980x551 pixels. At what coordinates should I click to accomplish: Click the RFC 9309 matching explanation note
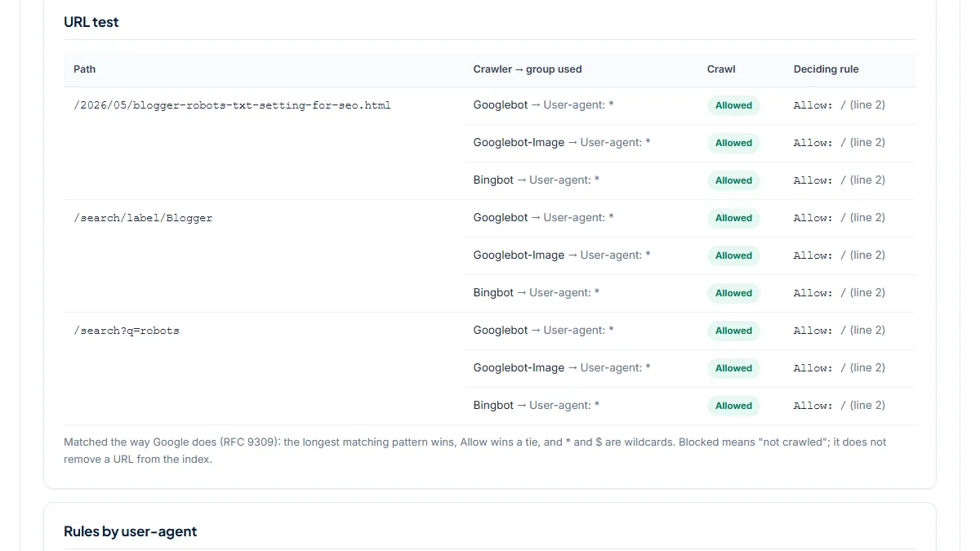(x=475, y=451)
